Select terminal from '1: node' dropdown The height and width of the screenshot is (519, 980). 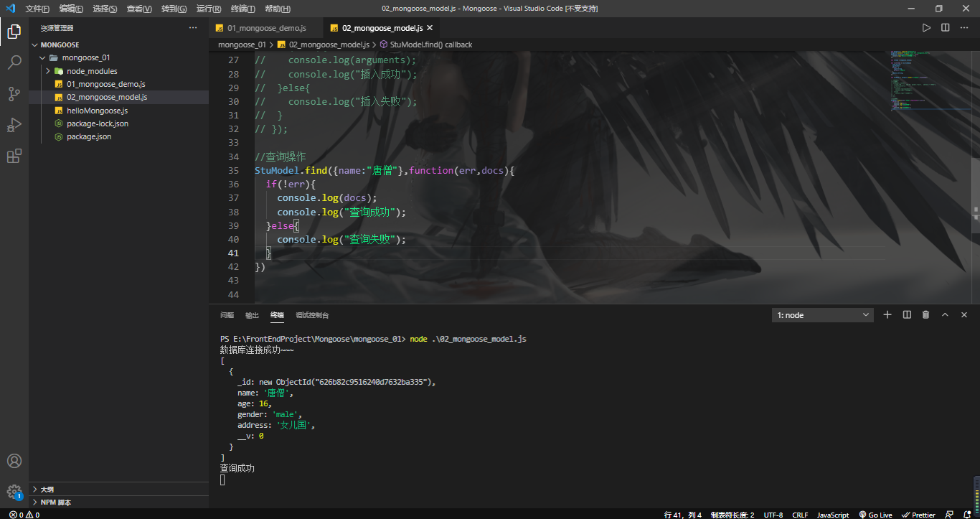click(x=823, y=315)
